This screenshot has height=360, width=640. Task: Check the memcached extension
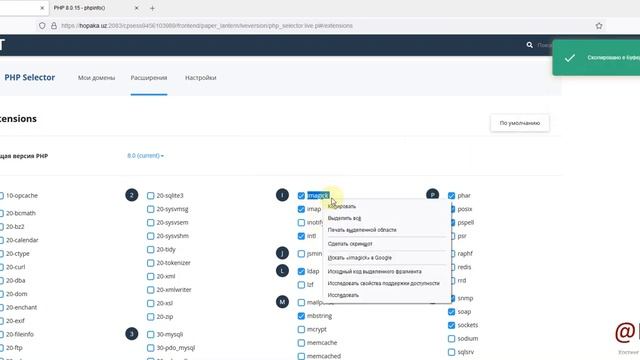(301, 356)
